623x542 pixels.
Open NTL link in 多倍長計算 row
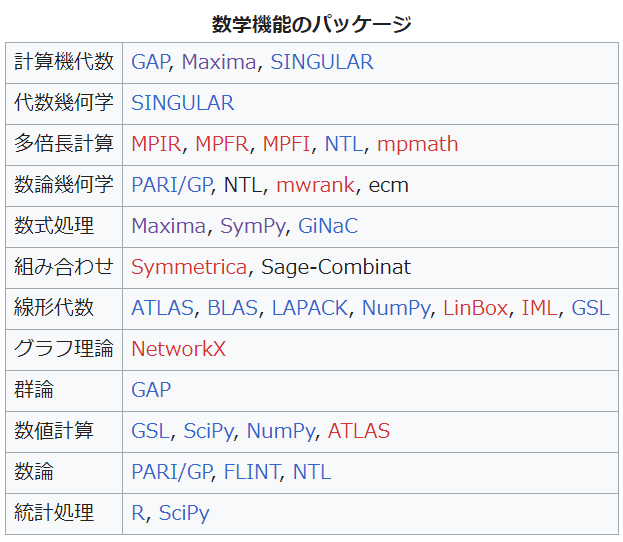344,144
